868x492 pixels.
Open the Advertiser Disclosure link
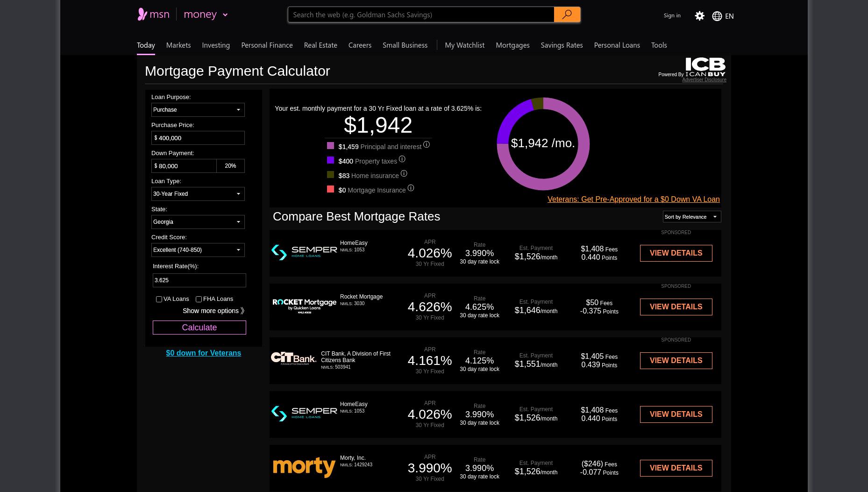click(x=704, y=80)
